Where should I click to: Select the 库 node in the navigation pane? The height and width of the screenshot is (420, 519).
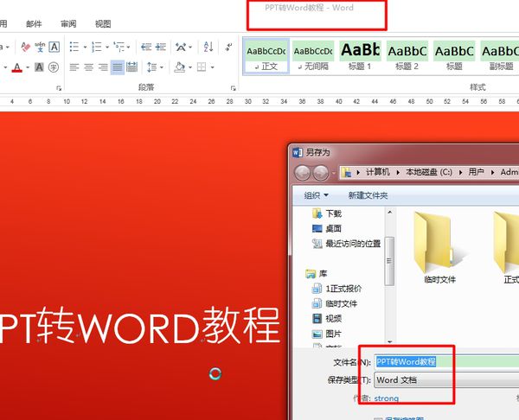point(317,274)
